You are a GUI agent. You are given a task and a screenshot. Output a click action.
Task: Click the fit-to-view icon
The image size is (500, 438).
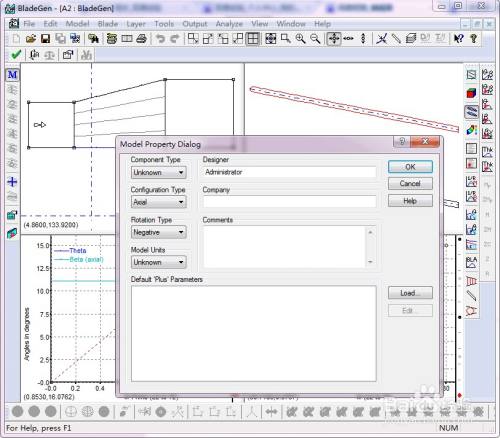coord(271,39)
